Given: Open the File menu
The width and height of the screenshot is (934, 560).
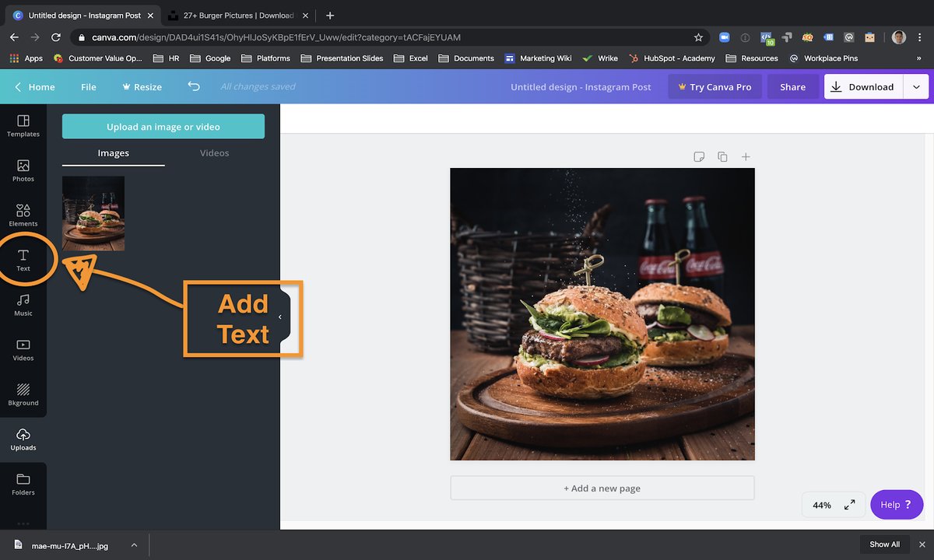Looking at the screenshot, I should coord(88,87).
